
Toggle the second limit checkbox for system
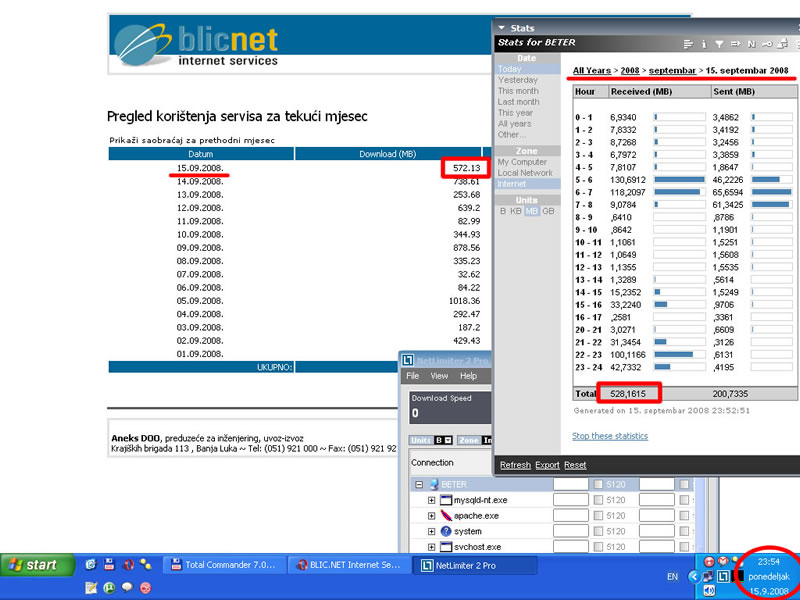(684, 531)
